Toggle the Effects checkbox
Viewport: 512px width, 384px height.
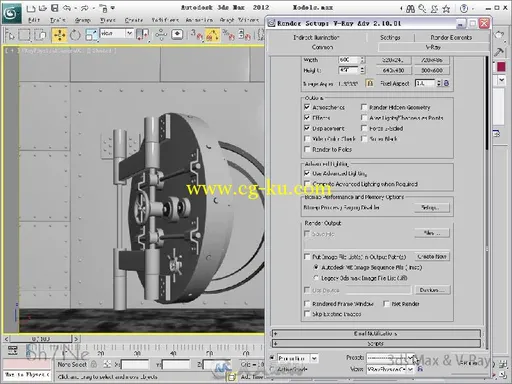307,118
